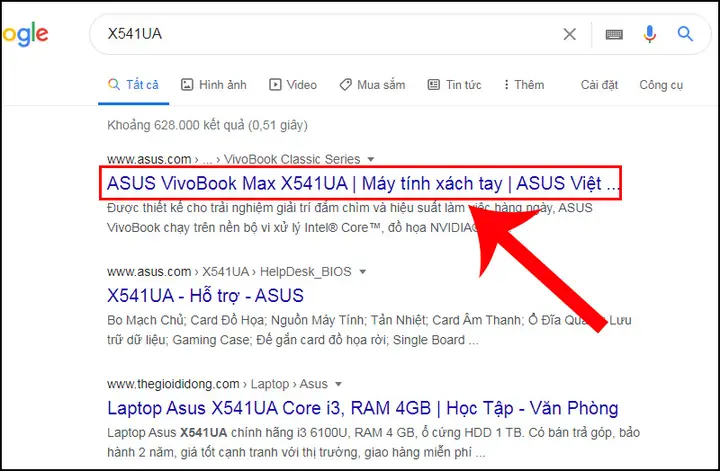Click the snippet starting Được thiết kế cho trải nghiệm
Viewport: 720px width, 471px height.
(350, 218)
